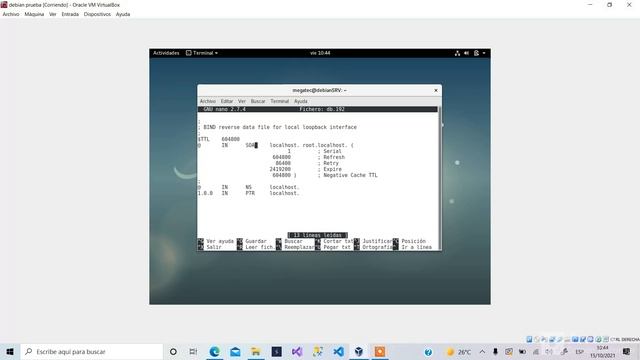Screen dimensions: 640x360
Task: Open the GNOME clock showing vie 10:44
Action: click(x=320, y=53)
